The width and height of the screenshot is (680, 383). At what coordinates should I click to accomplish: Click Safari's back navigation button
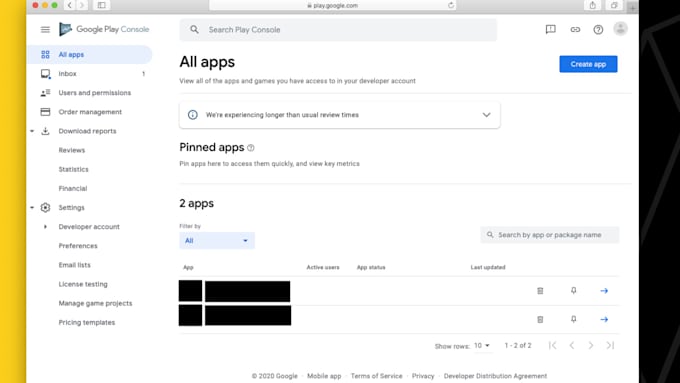(69, 5)
